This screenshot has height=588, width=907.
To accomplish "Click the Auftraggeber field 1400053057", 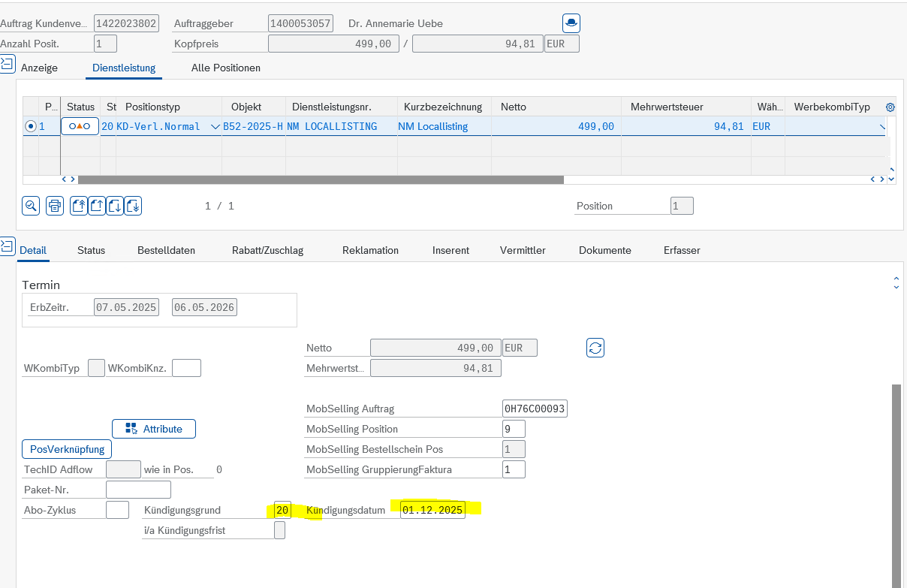I will click(300, 23).
